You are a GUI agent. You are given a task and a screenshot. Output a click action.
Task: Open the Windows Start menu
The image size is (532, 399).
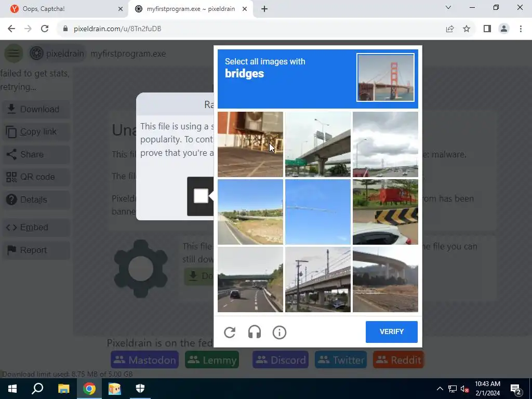[12, 389]
